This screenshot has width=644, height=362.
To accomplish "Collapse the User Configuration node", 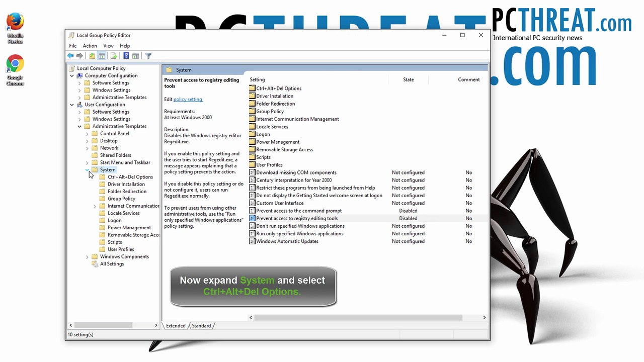I will [72, 105].
